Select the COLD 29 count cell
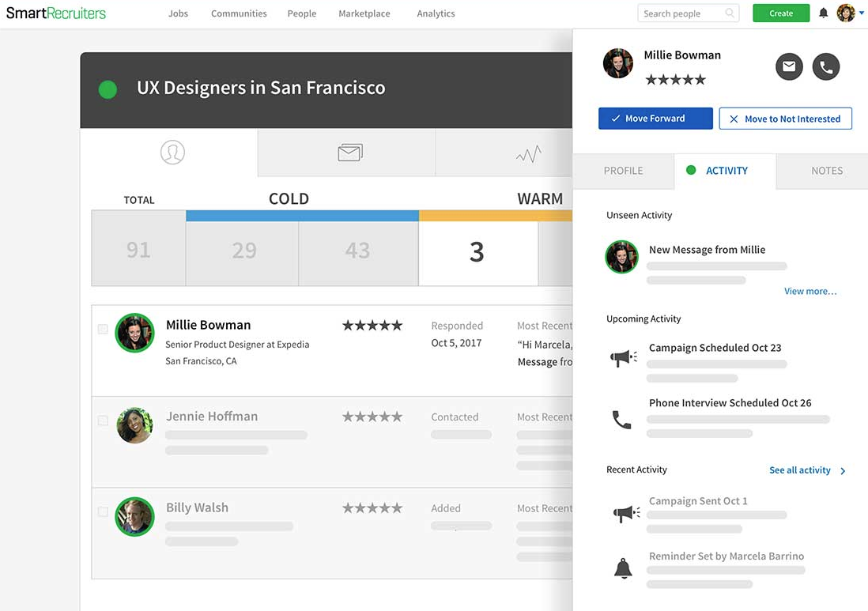868x611 pixels. (x=243, y=253)
